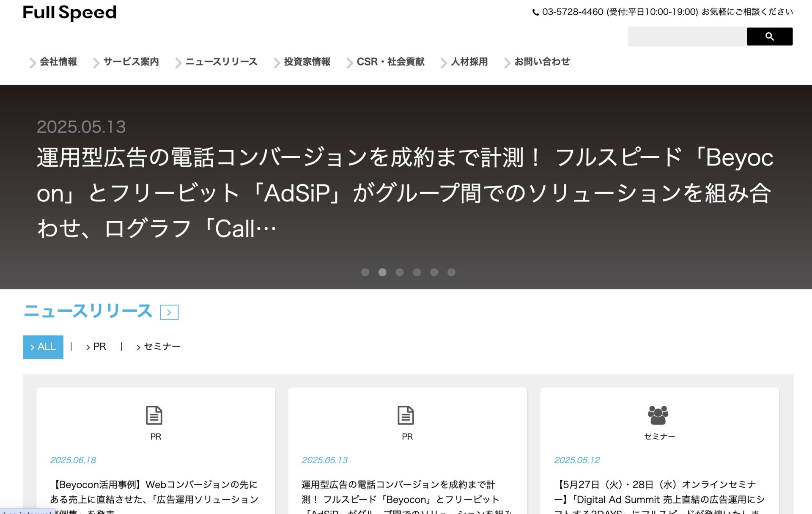Click the Full Speed logo

pyautogui.click(x=69, y=13)
